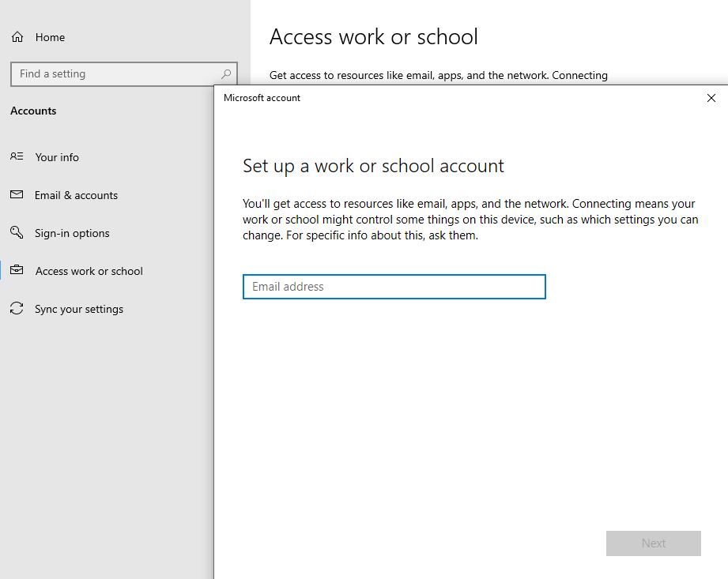Go to Home in Settings sidebar

(x=50, y=37)
